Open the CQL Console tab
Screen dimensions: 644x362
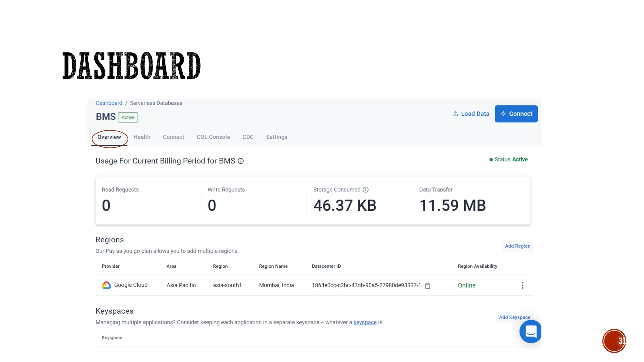213,137
